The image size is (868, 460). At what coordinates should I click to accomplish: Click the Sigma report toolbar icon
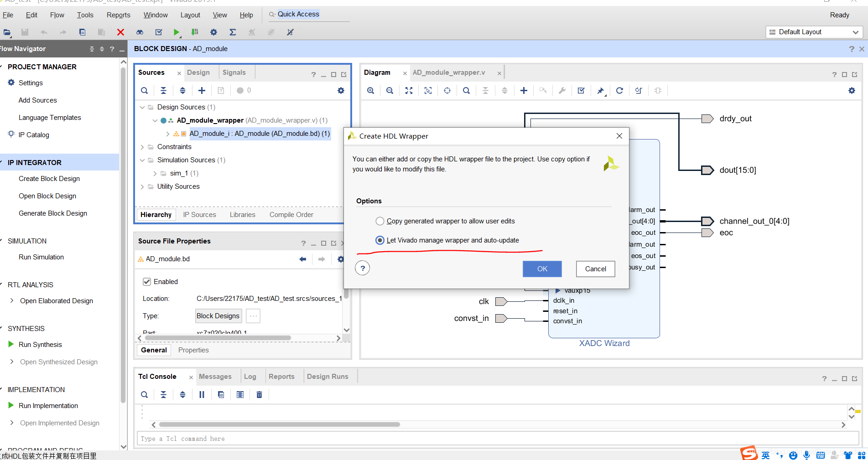click(233, 32)
